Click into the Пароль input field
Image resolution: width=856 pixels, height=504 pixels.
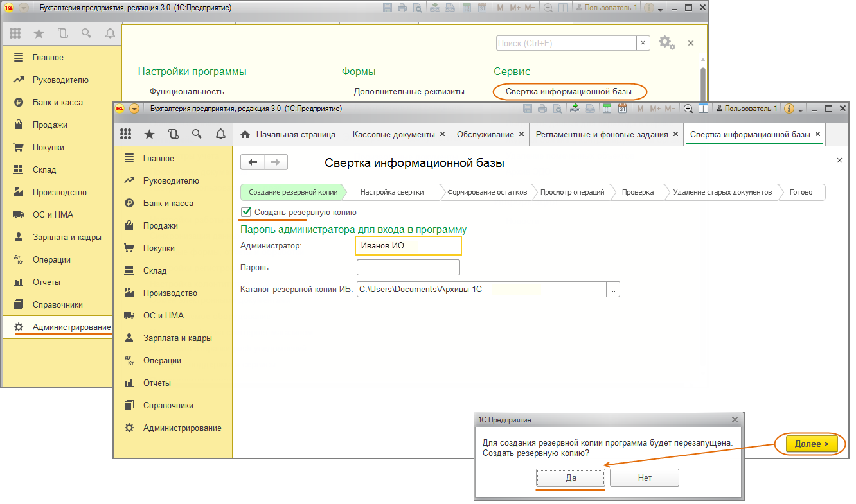coord(408,267)
